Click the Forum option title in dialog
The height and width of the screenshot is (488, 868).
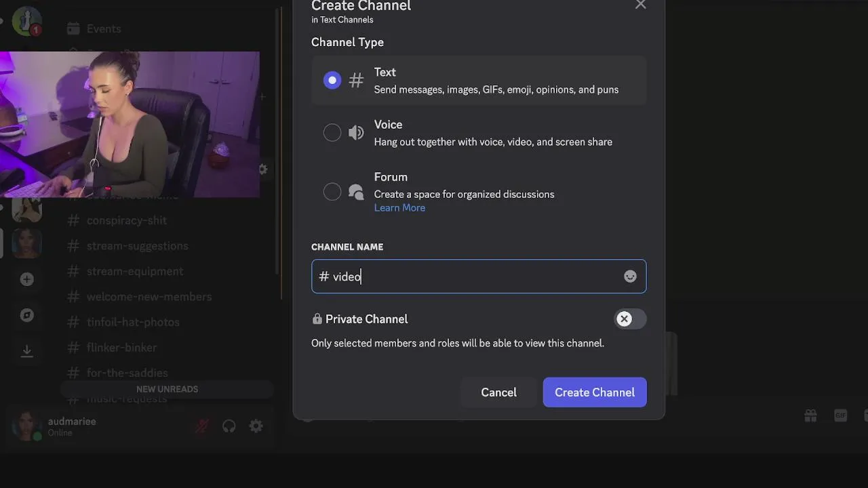(391, 177)
